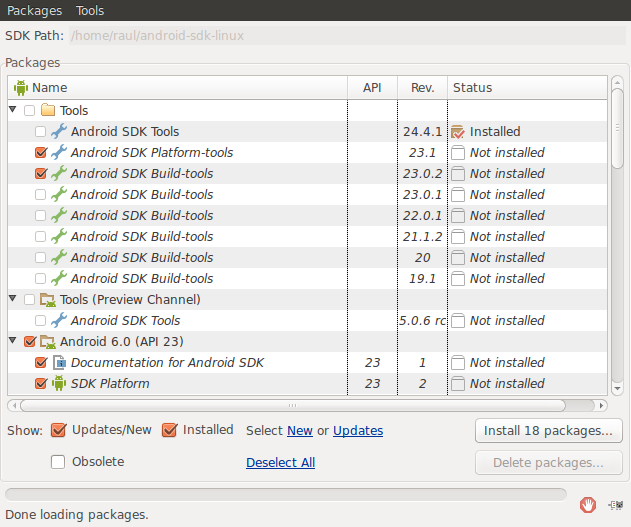Click wrench icon for Build-tools rev 20
The width and height of the screenshot is (631, 527).
(x=59, y=257)
